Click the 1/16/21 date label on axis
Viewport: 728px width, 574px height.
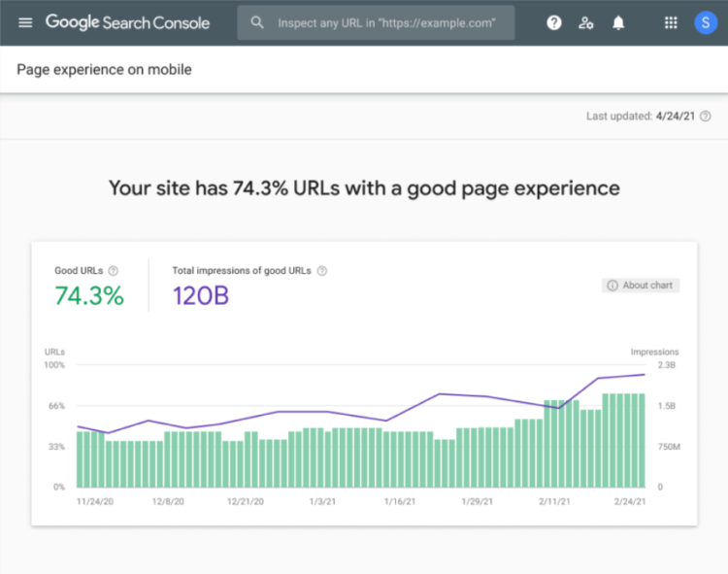pyautogui.click(x=401, y=502)
